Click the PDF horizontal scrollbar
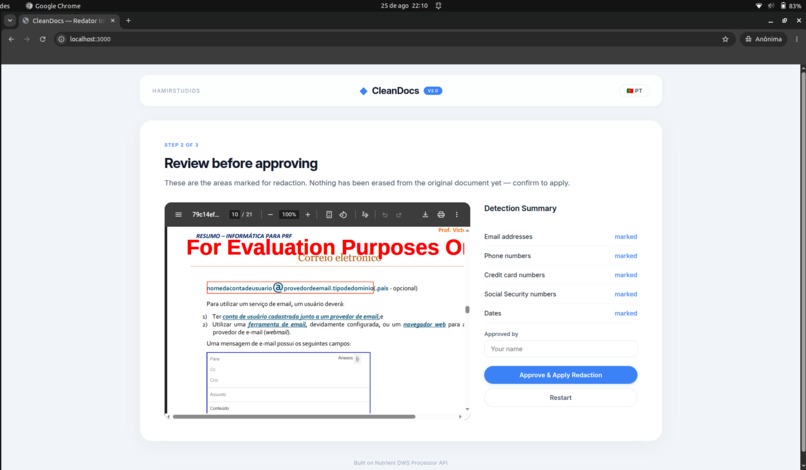 [x=294, y=417]
